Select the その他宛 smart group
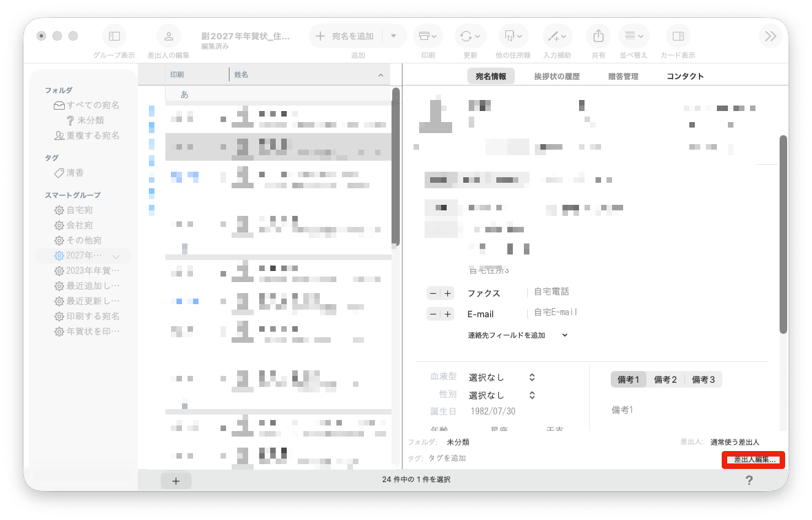The image size is (812, 520). [x=78, y=240]
